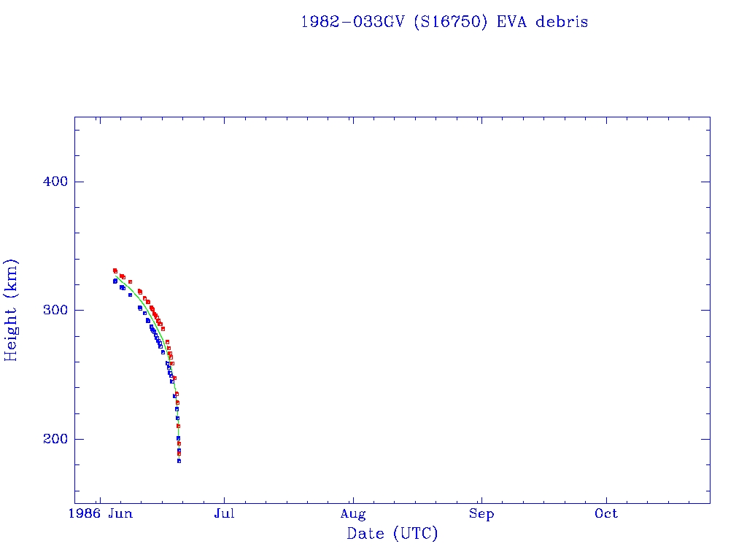Select the "Aug" date axis label
Viewport: 747px width, 560px height.
353,514
